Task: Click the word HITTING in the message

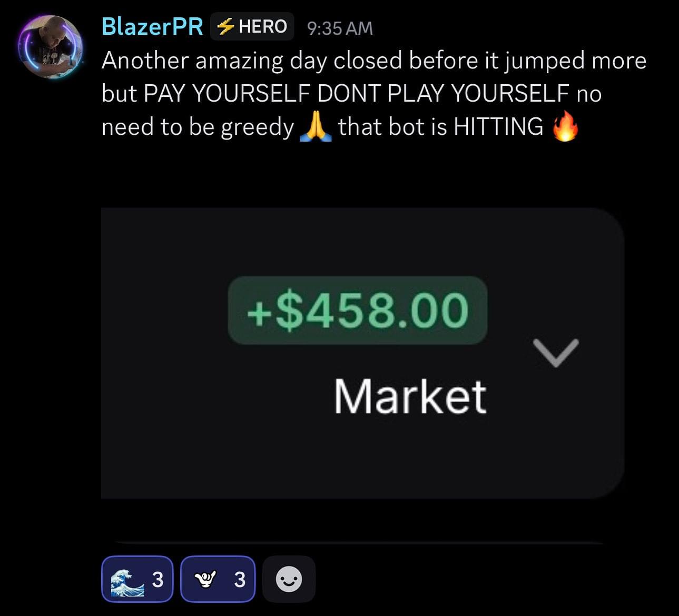Action: (x=498, y=127)
